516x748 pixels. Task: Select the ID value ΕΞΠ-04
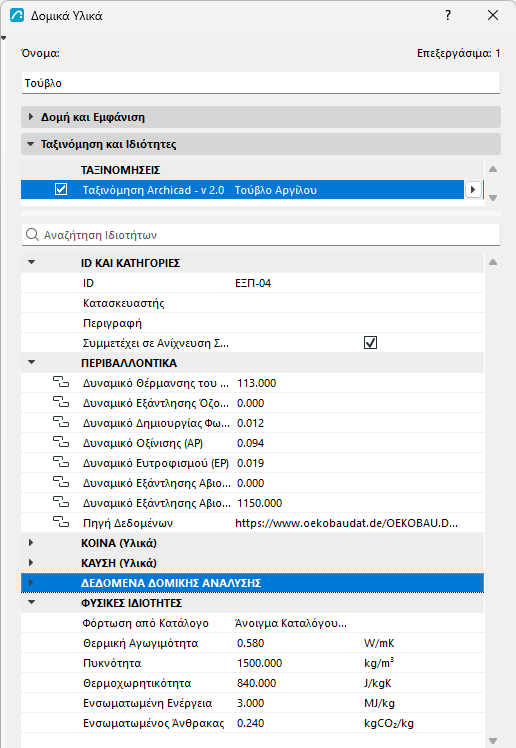point(253,283)
